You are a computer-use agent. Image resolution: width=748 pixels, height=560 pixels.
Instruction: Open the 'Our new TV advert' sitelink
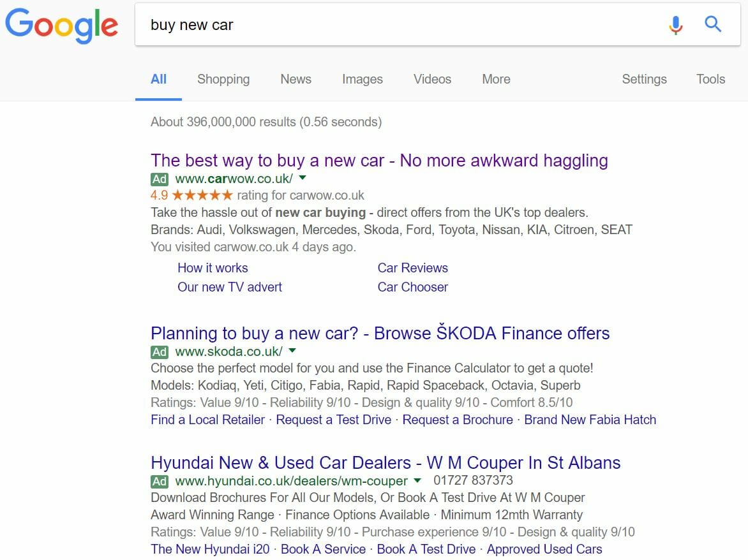tap(230, 287)
